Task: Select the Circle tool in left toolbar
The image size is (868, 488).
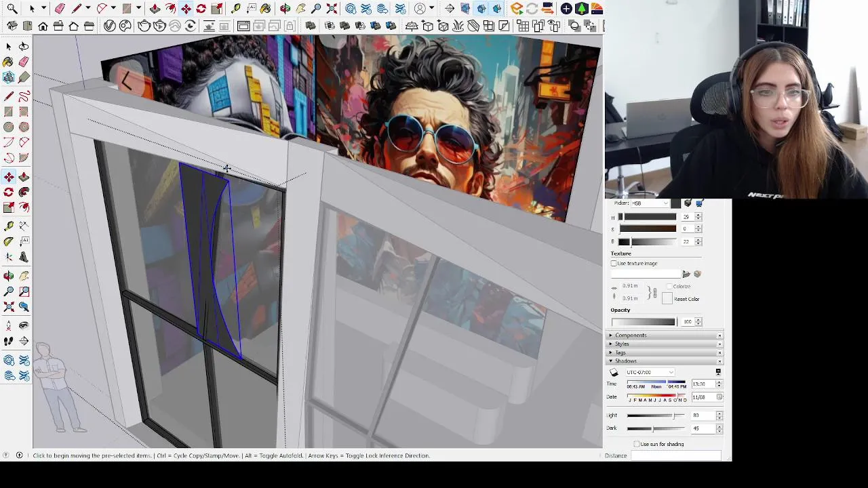Action: pos(8,127)
